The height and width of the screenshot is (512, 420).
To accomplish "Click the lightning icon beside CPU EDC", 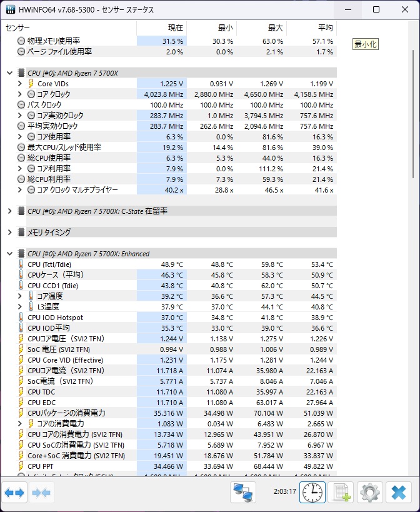I will click(x=21, y=403).
